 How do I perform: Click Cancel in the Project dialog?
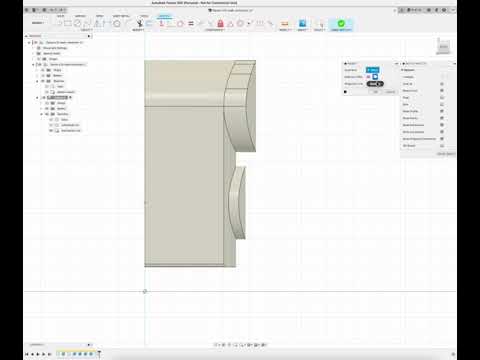(x=390, y=92)
